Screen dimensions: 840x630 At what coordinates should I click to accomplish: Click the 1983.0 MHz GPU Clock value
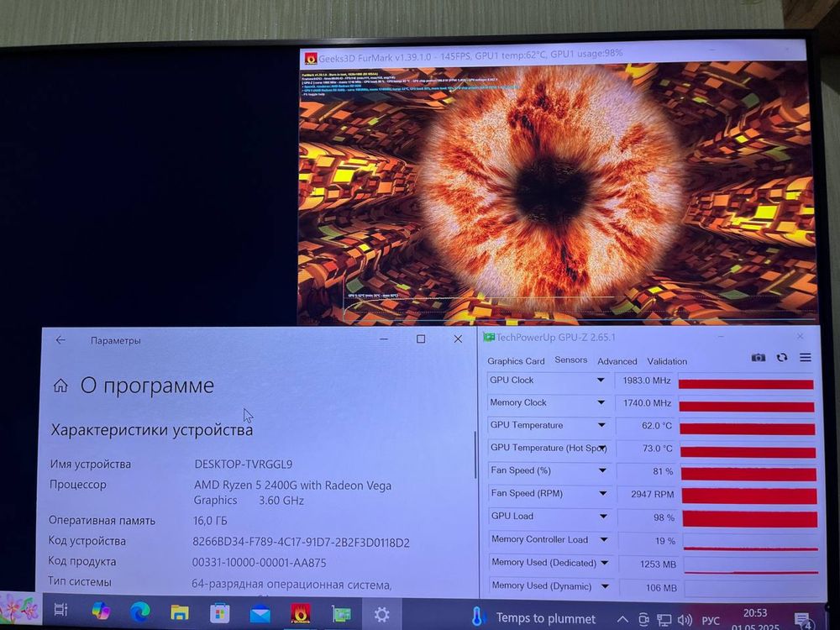645,381
